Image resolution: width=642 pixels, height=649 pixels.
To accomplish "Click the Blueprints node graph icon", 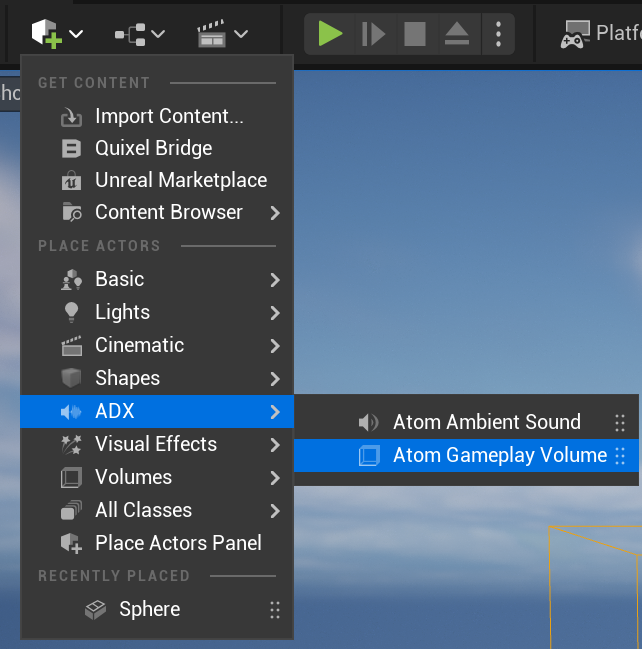I will (x=130, y=34).
